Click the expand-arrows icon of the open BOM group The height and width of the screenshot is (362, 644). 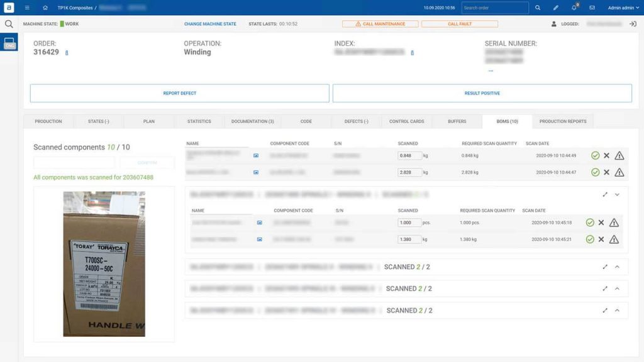click(x=605, y=195)
